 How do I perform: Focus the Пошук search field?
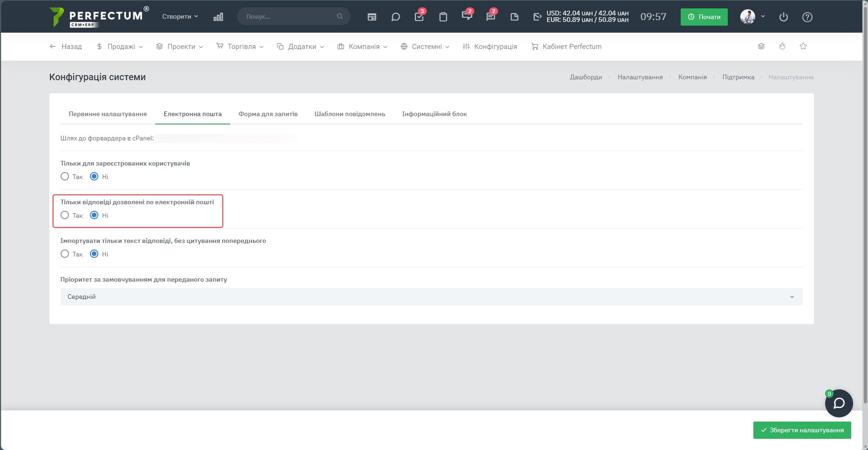[x=294, y=16]
